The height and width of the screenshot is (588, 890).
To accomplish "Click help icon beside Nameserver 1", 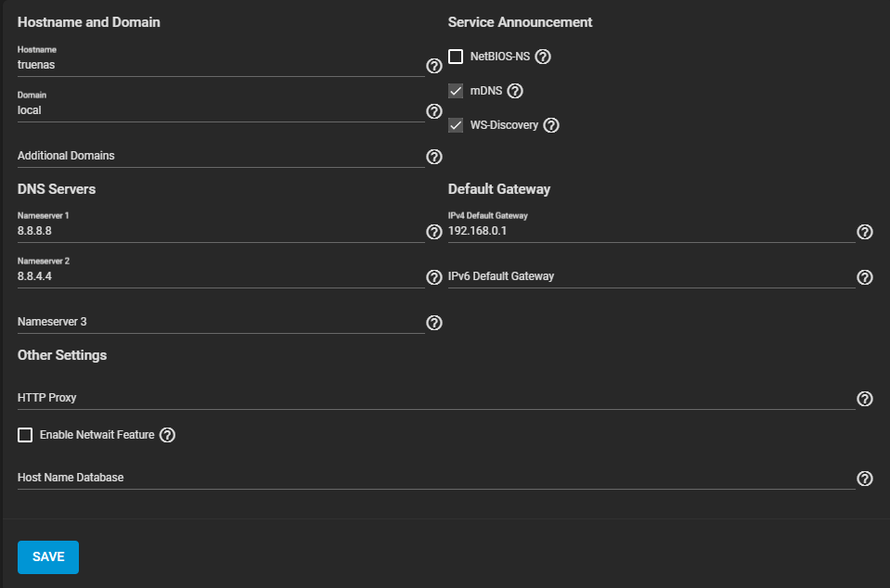I will pyautogui.click(x=433, y=232).
